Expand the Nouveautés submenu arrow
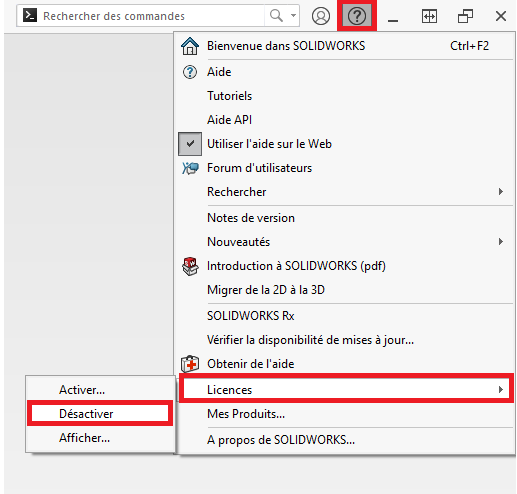 click(500, 242)
